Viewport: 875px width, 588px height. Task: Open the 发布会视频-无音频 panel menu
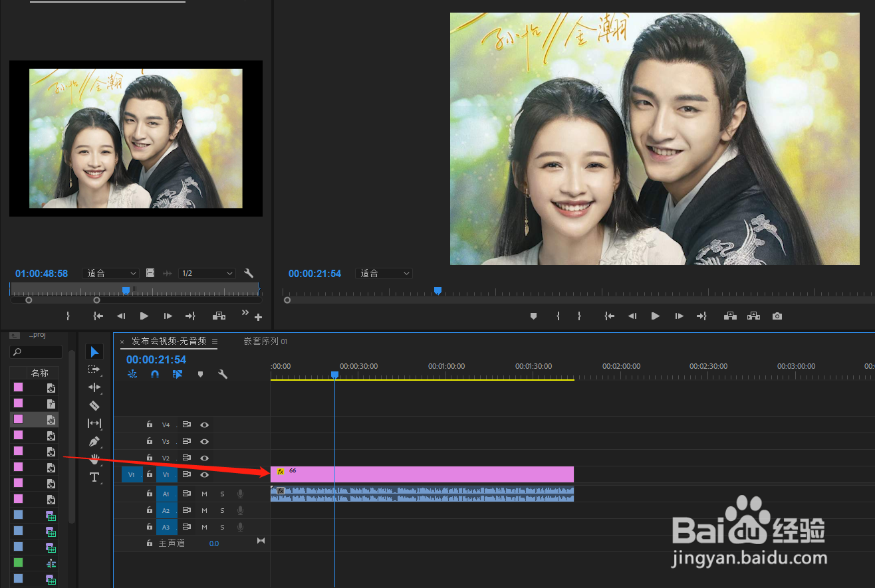pos(215,342)
